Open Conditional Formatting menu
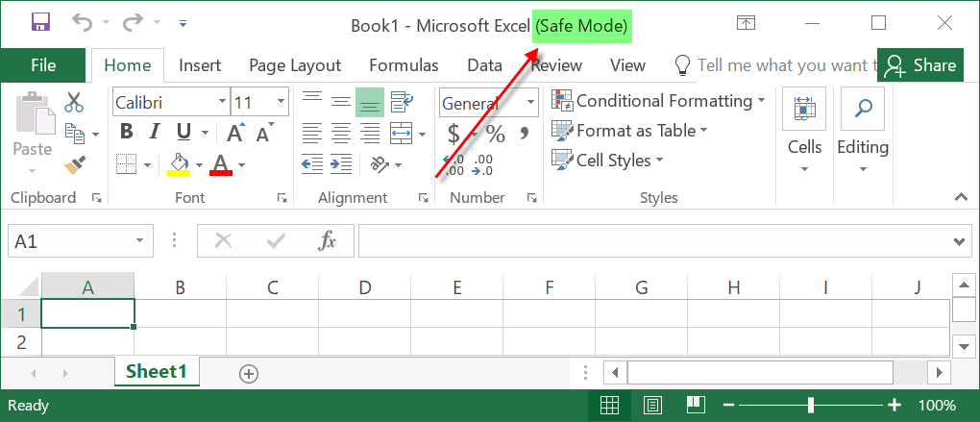The height and width of the screenshot is (422, 980). [659, 101]
